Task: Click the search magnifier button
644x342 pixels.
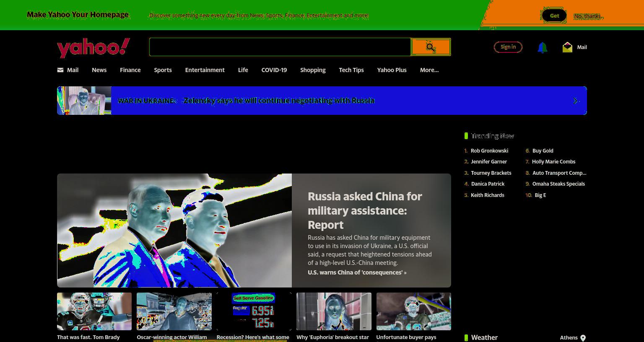Action: click(x=431, y=47)
